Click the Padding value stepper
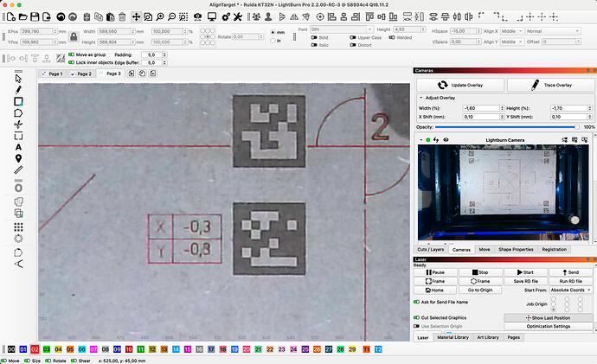This screenshot has width=597, height=364. coord(164,54)
